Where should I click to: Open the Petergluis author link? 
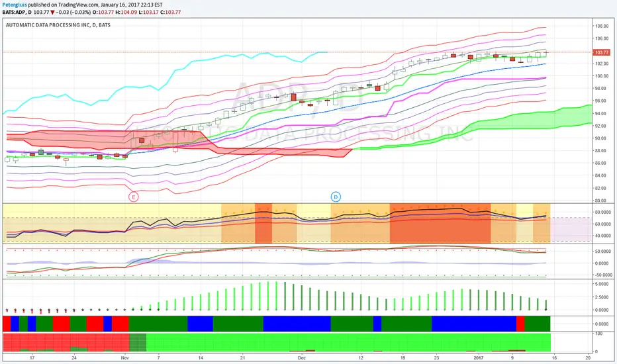pos(15,5)
